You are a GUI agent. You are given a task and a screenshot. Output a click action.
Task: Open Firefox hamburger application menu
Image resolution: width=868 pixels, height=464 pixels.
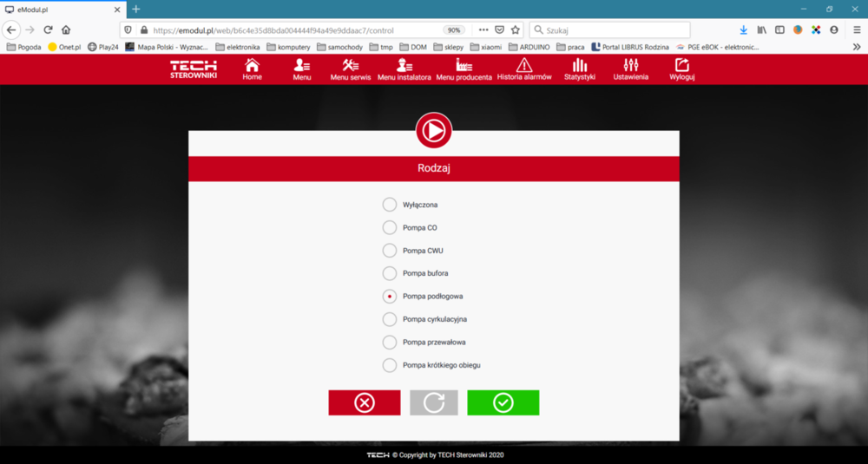click(857, 29)
